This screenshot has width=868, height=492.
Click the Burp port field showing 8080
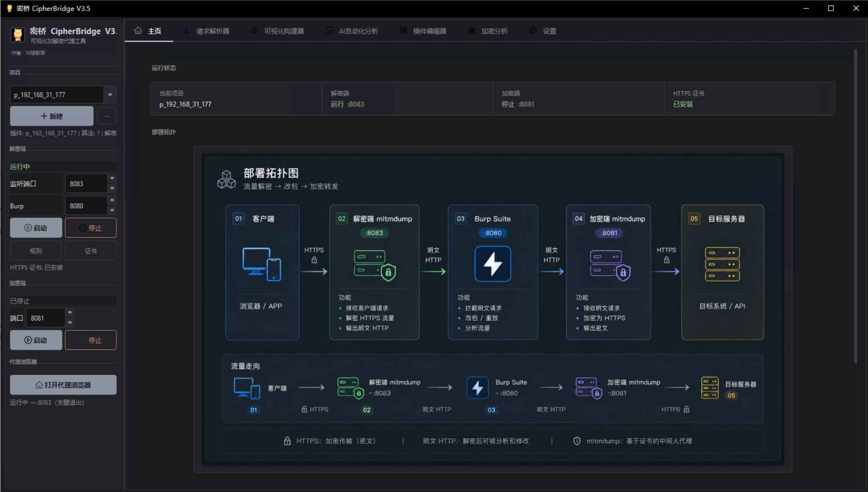pyautogui.click(x=86, y=206)
